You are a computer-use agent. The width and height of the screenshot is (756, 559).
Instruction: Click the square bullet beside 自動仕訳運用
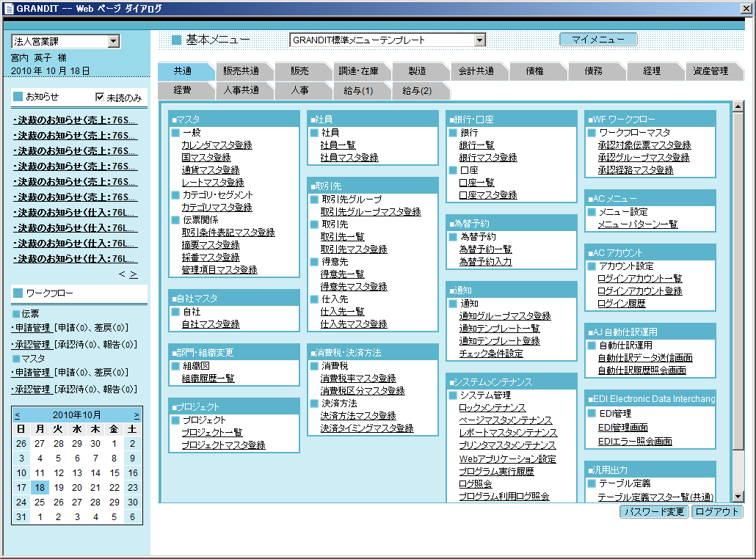(592, 346)
